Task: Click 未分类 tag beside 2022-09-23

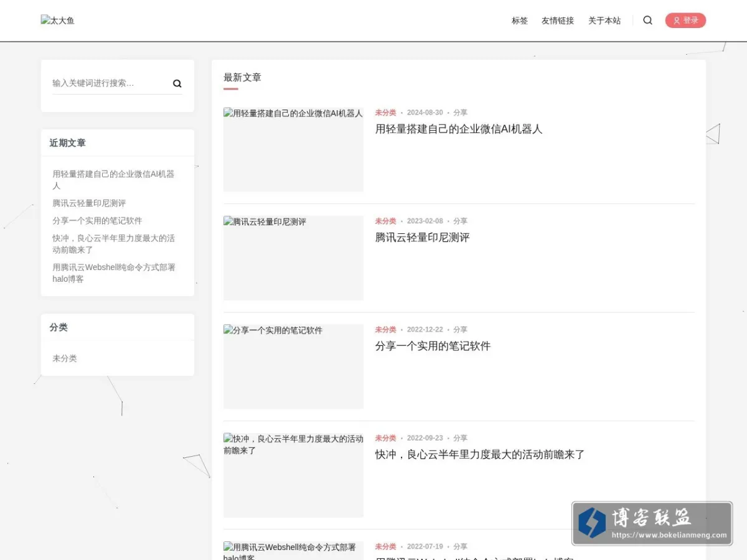Action: click(385, 438)
